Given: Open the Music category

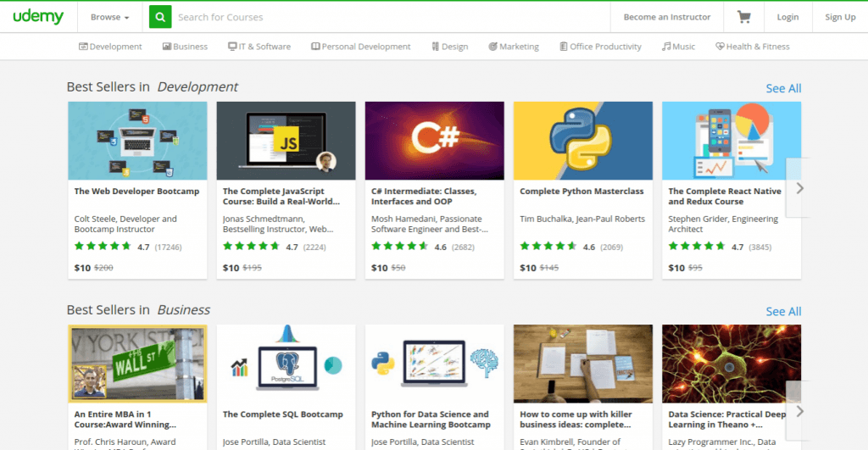Looking at the screenshot, I should 679,47.
